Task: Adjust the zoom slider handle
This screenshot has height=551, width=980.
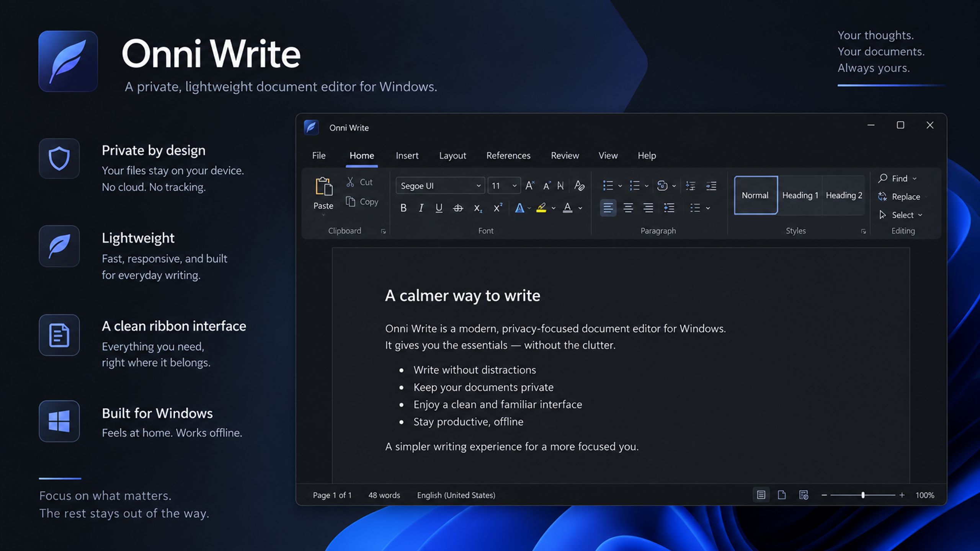Action: (x=863, y=495)
